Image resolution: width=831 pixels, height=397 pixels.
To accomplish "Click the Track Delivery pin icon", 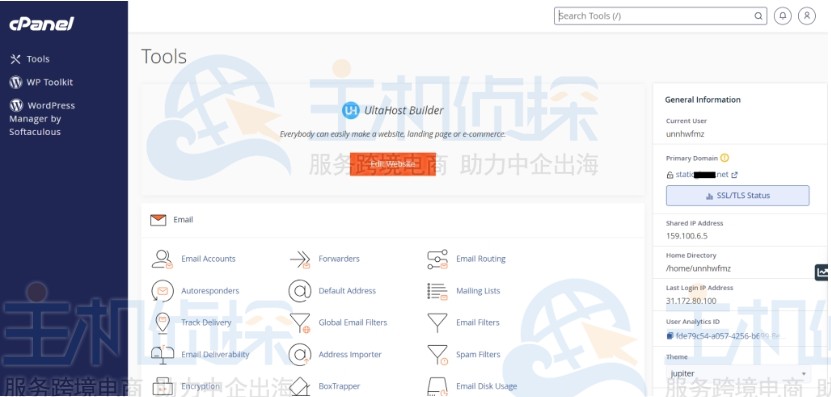I will tap(162, 322).
